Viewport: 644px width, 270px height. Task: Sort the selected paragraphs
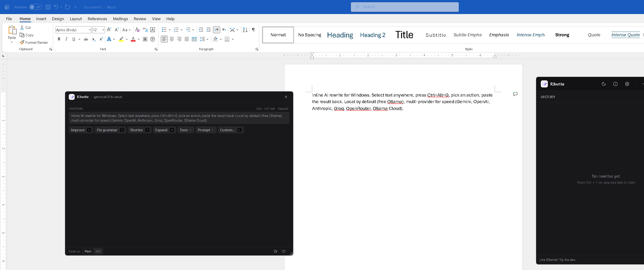[x=245, y=30]
